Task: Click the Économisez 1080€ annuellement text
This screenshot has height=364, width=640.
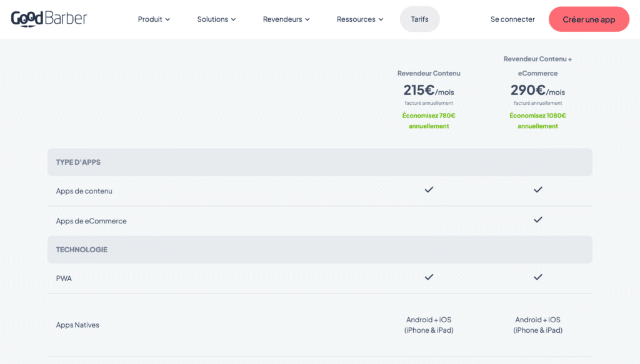Action: 537,121
